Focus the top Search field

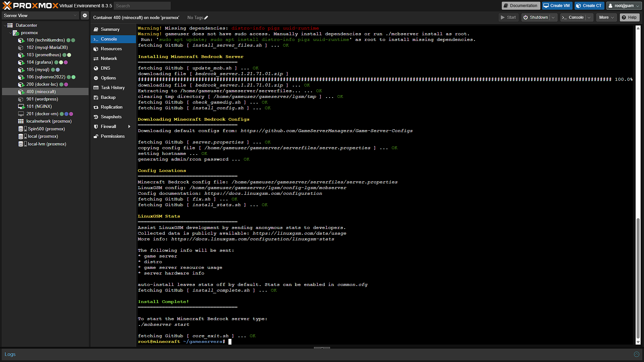142,6
